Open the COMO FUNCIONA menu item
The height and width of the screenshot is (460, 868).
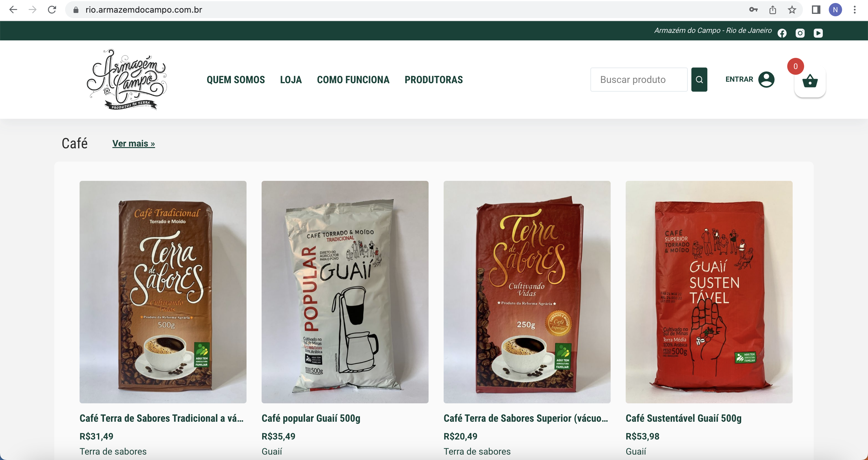point(353,80)
